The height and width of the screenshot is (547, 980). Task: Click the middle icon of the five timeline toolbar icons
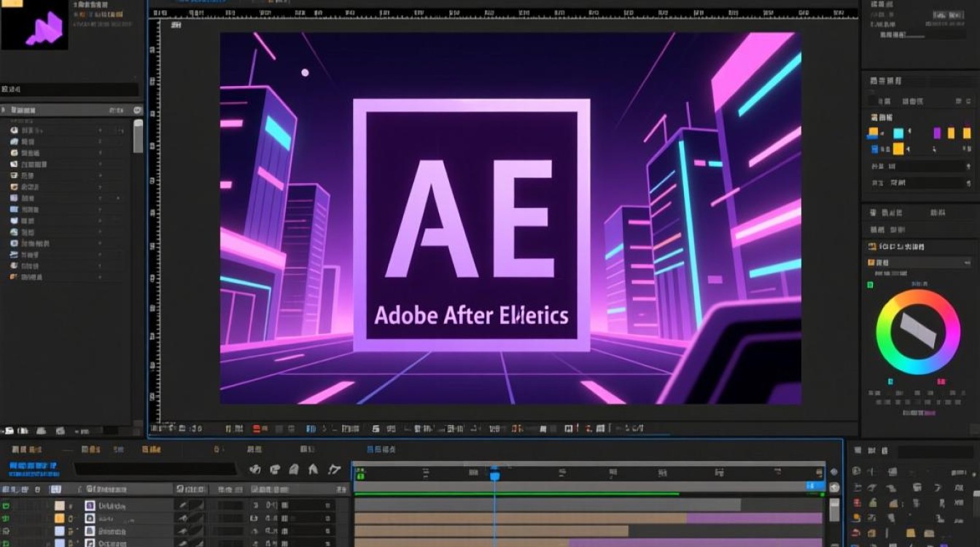[x=294, y=470]
